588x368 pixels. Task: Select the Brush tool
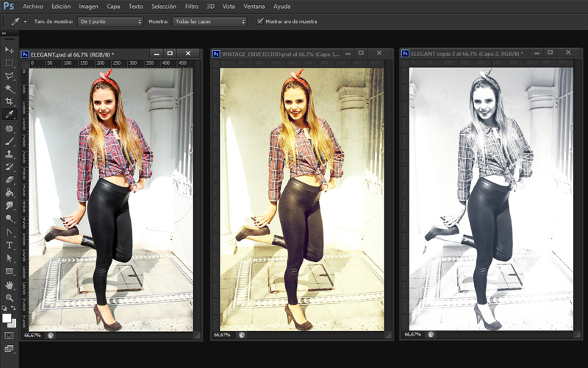10,141
